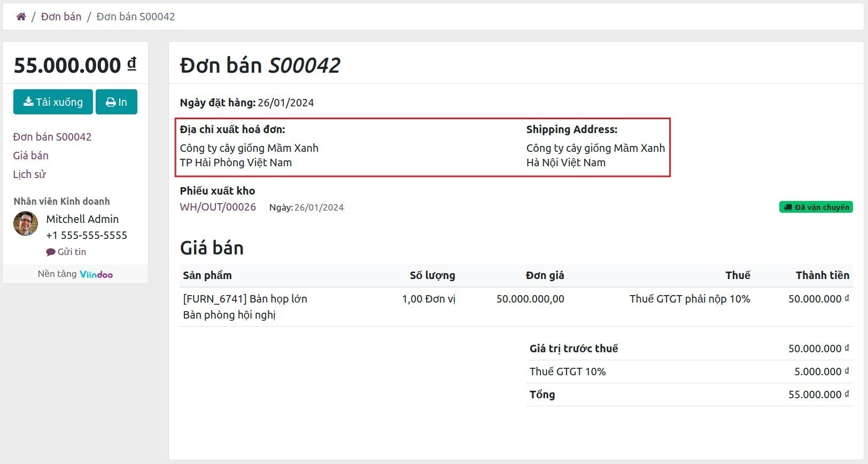Select order date 26/01/2024 next to Ngày đặt hàng
Viewport: 868px width, 464px height.
coord(286,103)
